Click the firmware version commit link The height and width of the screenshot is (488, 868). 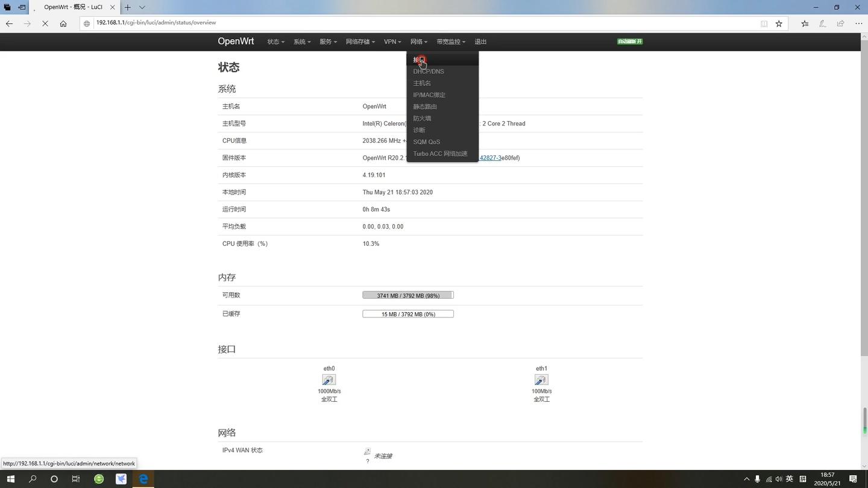click(x=490, y=158)
